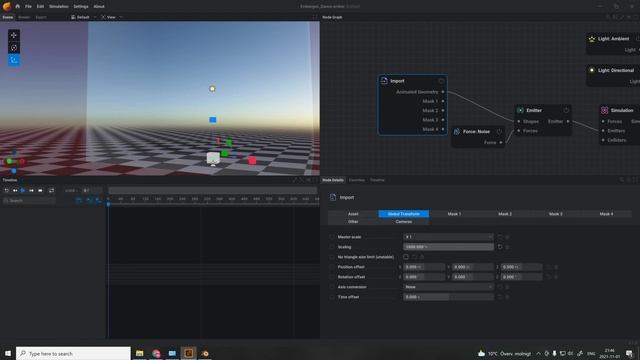The height and width of the screenshot is (360, 640).
Task: Switch to the Mask 1 tab
Action: pyautogui.click(x=454, y=214)
